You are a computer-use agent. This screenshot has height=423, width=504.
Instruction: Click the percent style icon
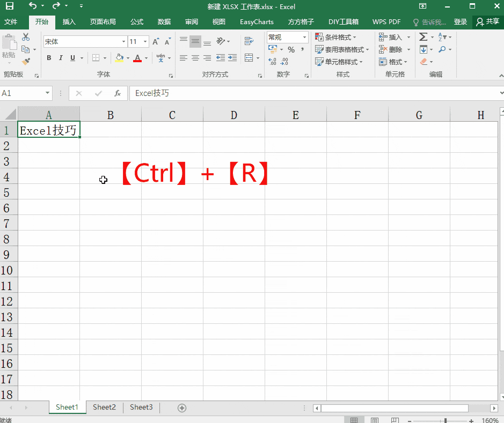[291, 50]
